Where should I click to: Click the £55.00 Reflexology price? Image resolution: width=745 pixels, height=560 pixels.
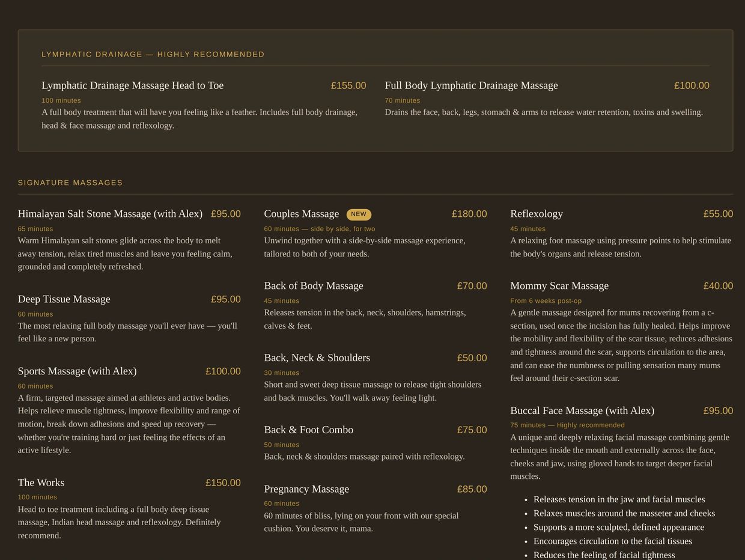(718, 214)
